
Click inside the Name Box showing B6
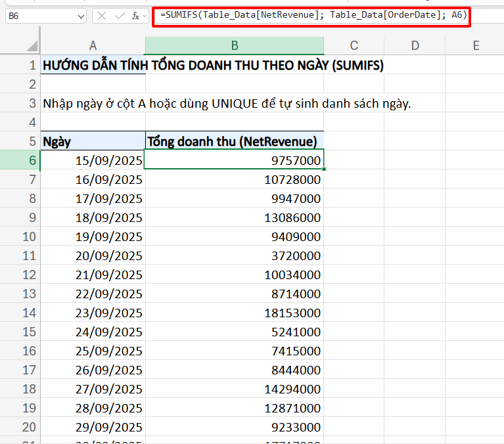coord(39,16)
